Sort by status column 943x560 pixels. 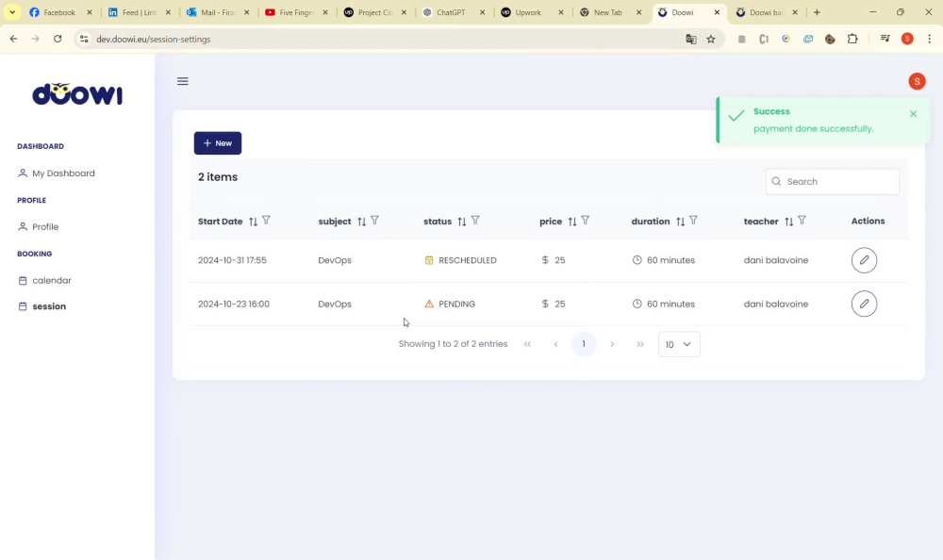coord(462,222)
